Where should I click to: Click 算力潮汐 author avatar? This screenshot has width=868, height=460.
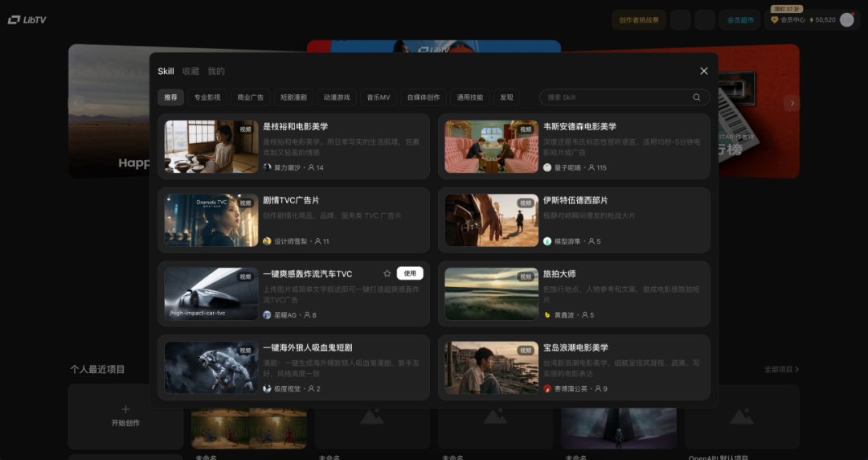[267, 167]
